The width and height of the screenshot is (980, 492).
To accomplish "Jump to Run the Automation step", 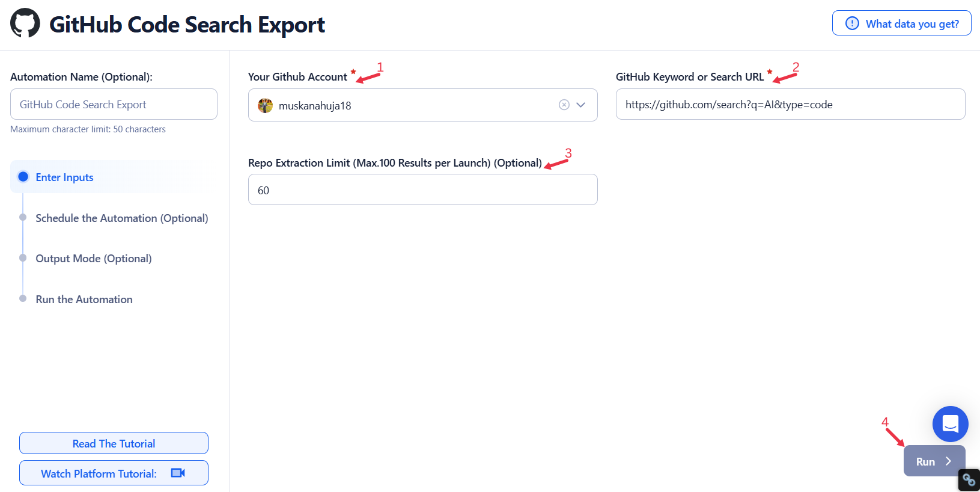I will (84, 299).
